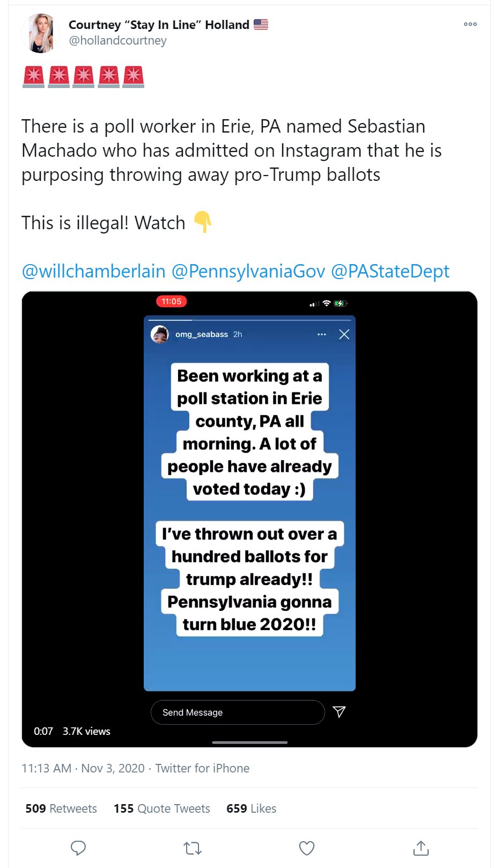Click the Send Message field in video
This screenshot has width=494, height=868.
tap(237, 712)
